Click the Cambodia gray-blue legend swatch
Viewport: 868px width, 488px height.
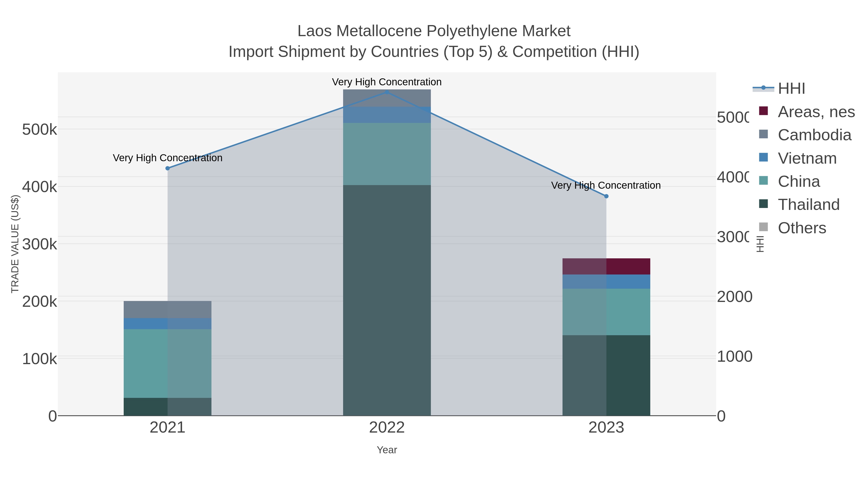(763, 134)
